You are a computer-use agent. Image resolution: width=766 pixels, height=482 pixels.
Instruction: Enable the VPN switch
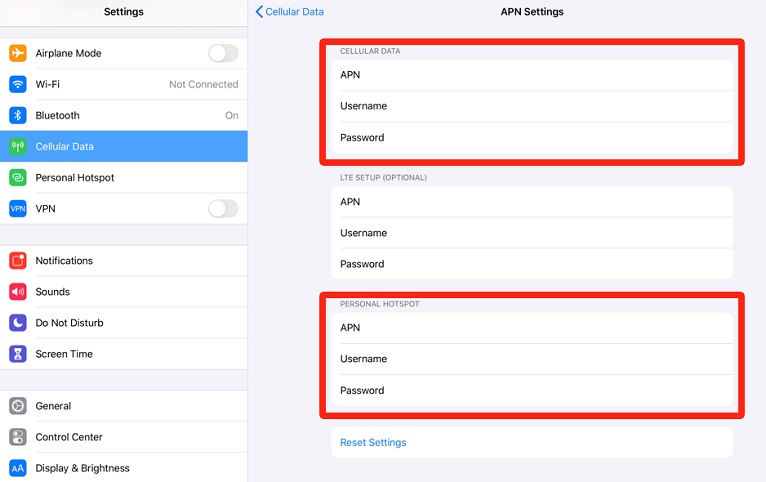tap(223, 209)
